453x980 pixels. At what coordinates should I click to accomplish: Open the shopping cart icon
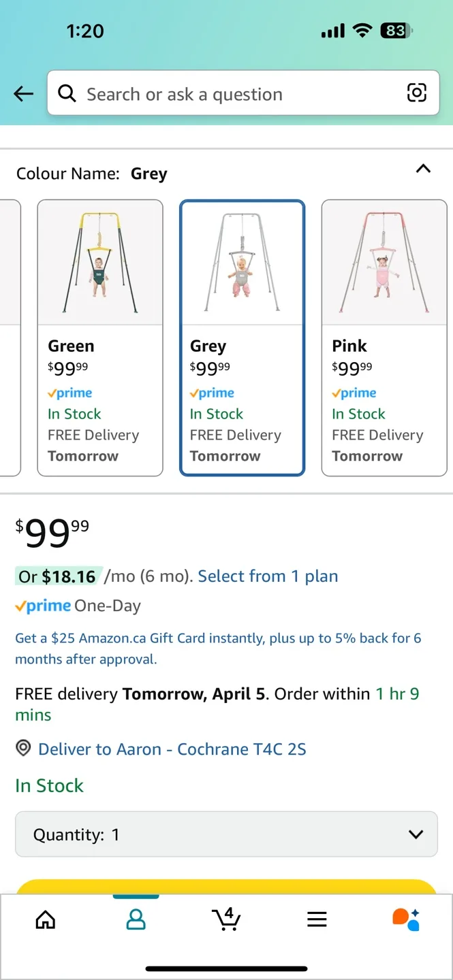(x=226, y=919)
